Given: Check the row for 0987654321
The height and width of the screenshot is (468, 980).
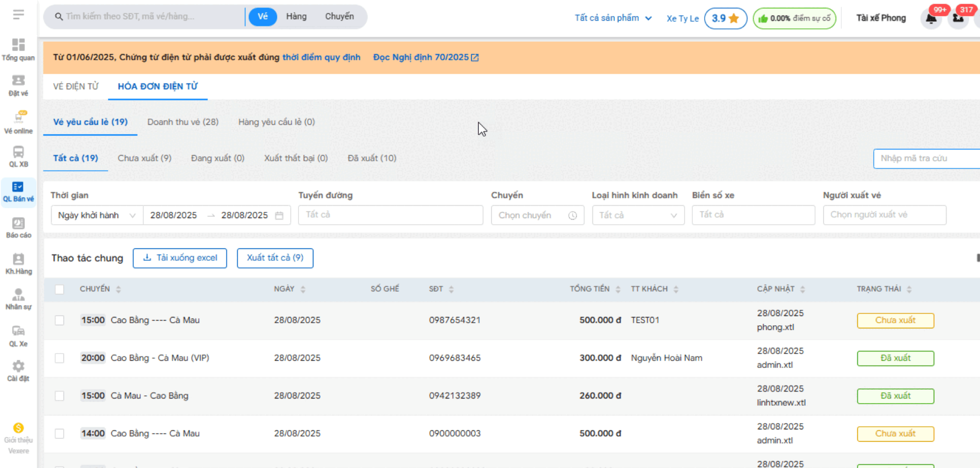Looking at the screenshot, I should [x=60, y=320].
